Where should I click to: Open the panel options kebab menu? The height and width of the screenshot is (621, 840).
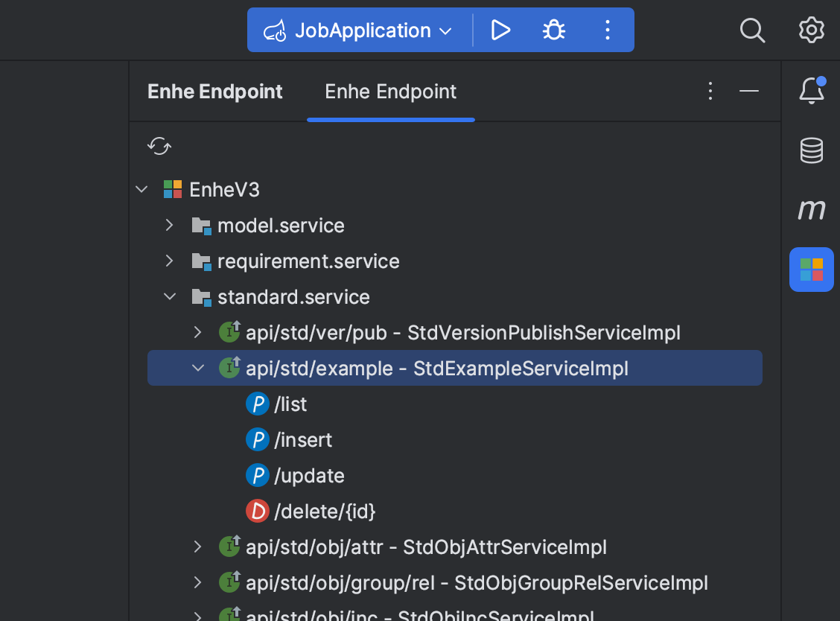[710, 90]
